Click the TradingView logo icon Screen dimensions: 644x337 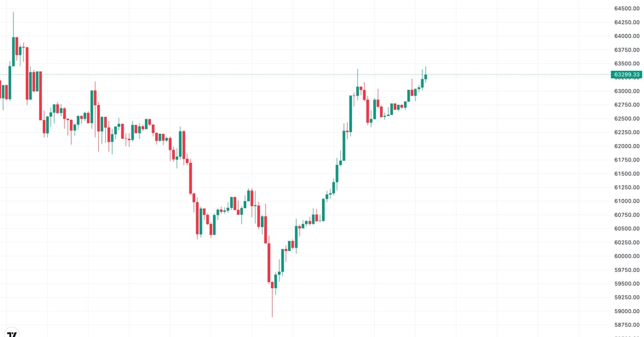coord(12,333)
